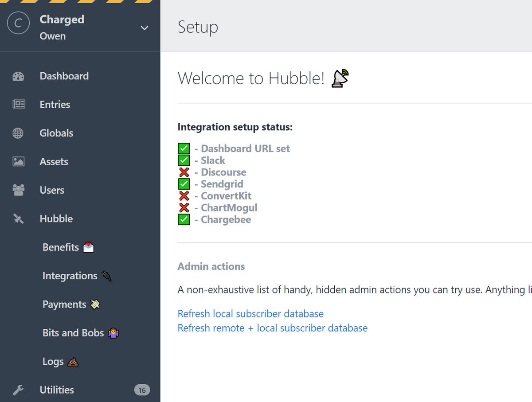
Task: Click the Slack status text
Action: point(213,160)
